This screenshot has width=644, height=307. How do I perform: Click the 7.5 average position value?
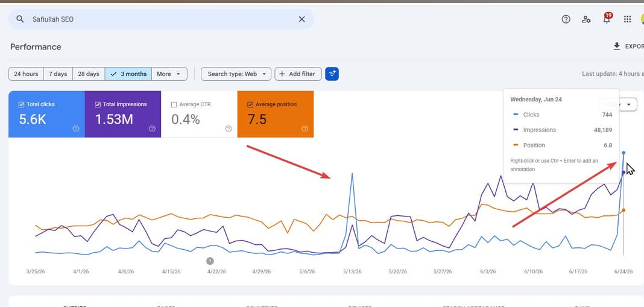coord(257,119)
